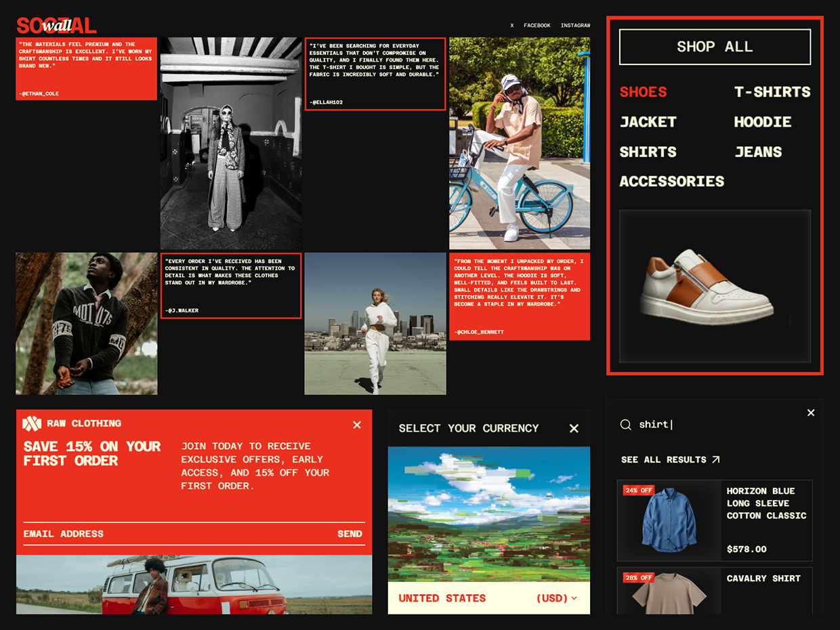
Task: Click the @chloe_bennett review card
Action: point(520,297)
